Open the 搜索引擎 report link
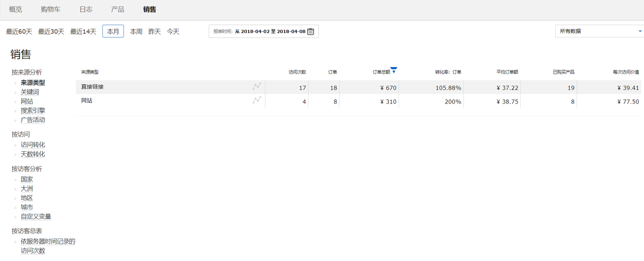The width and height of the screenshot is (644, 261). [x=33, y=111]
